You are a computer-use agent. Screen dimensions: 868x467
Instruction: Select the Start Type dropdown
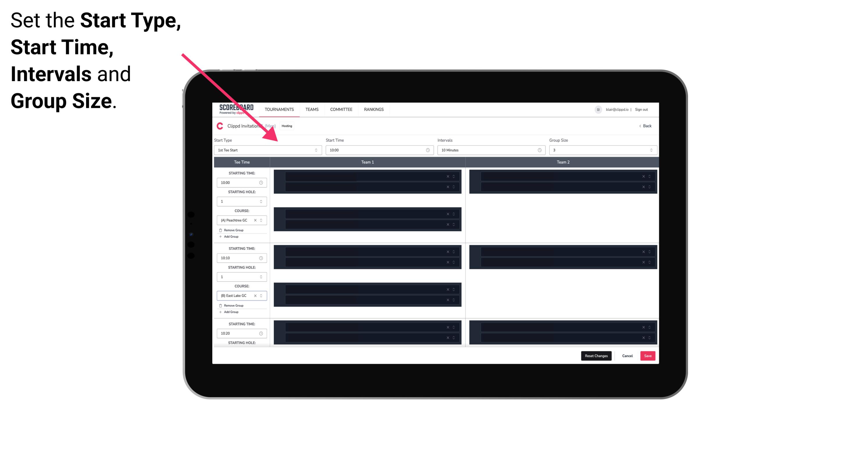click(x=267, y=150)
